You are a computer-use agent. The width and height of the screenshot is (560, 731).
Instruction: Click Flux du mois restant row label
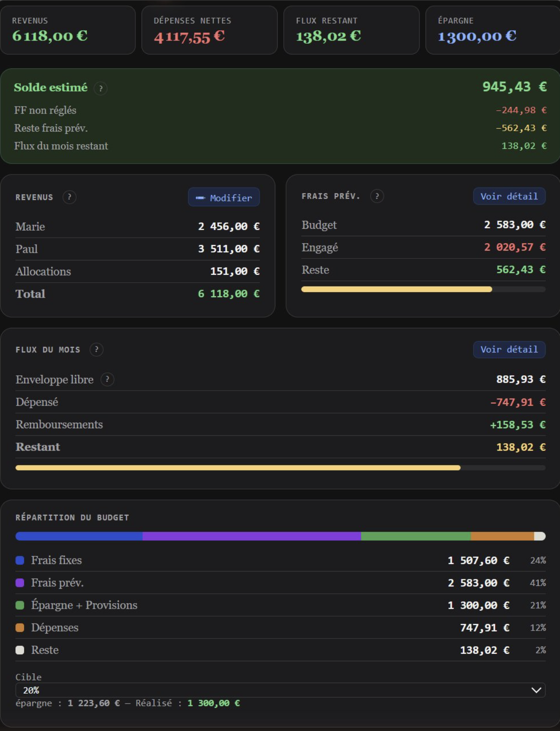pos(61,146)
